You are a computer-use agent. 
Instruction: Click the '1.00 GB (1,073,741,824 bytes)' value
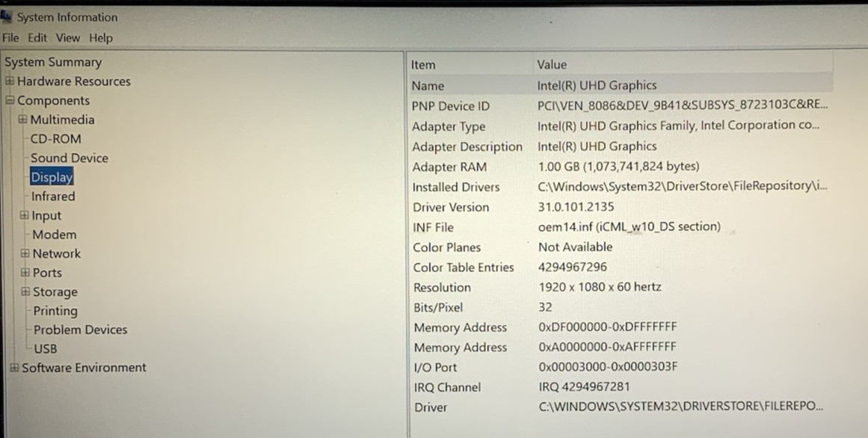(618, 166)
